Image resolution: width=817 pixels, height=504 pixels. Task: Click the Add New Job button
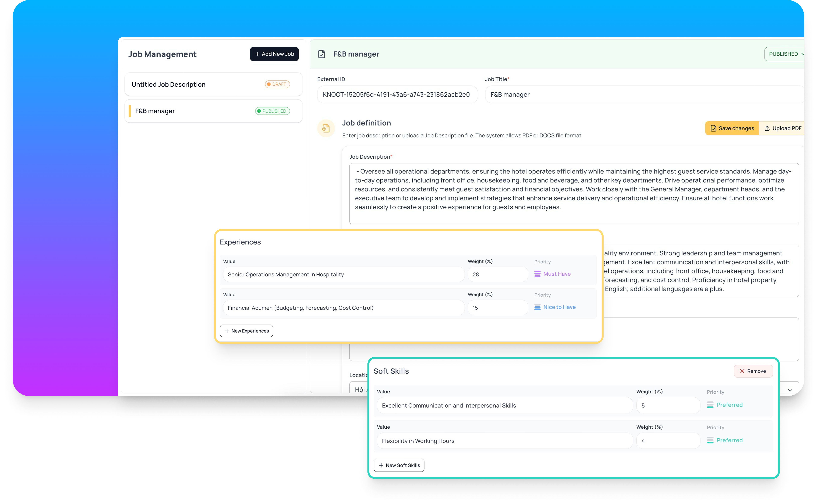tap(274, 54)
